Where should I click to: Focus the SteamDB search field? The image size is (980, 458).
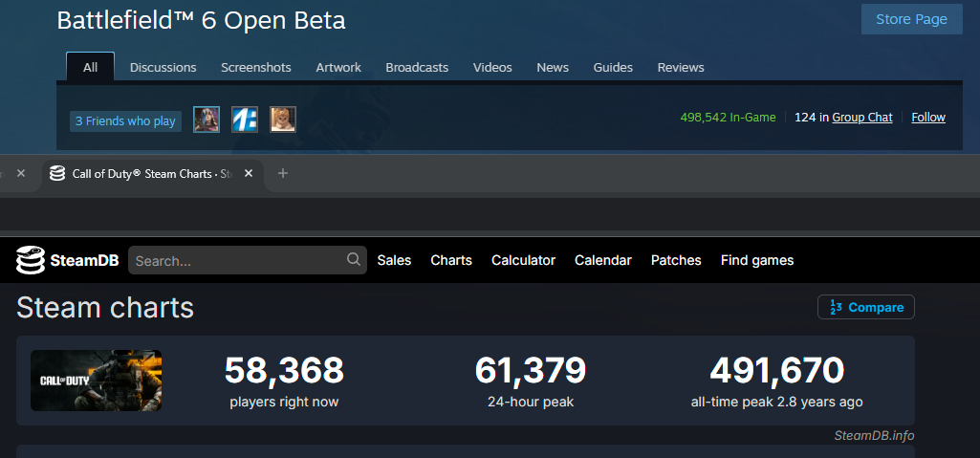(x=247, y=260)
